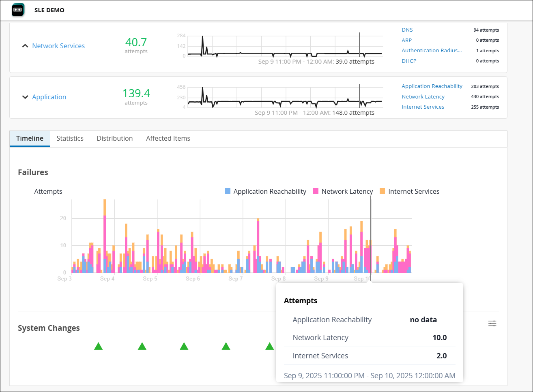Viewport: 533px width, 392px height.
Task: Click the SLE DEMO robot logo
Action: (x=17, y=9)
